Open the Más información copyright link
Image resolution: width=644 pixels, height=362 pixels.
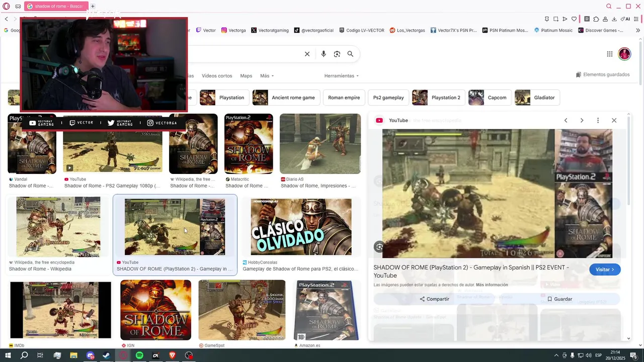point(492,285)
